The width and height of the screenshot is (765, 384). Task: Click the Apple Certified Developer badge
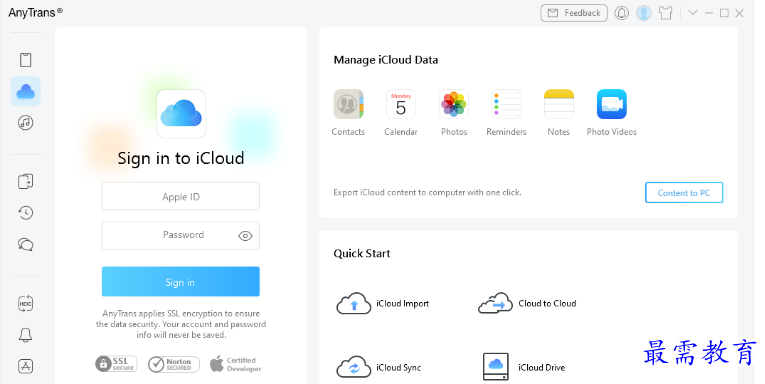pyautogui.click(x=236, y=364)
